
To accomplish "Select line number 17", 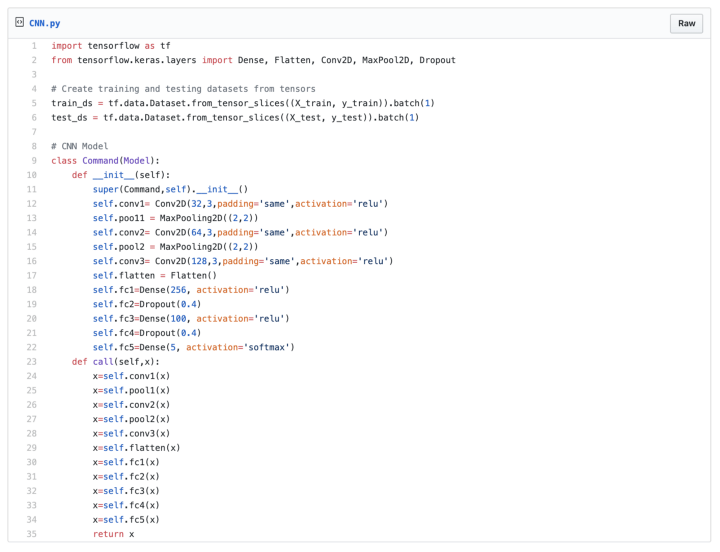I will [x=32, y=276].
